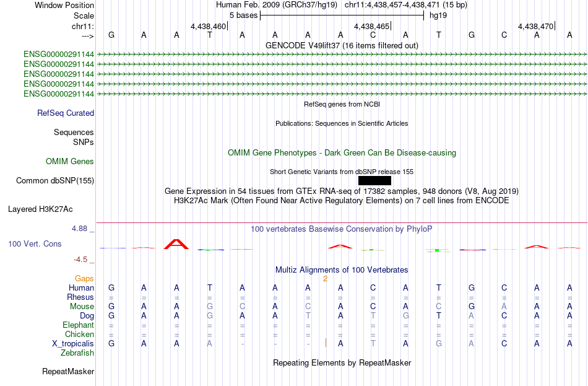Open the H3K27Ac Mark ENCODE track title

[x=342, y=201]
